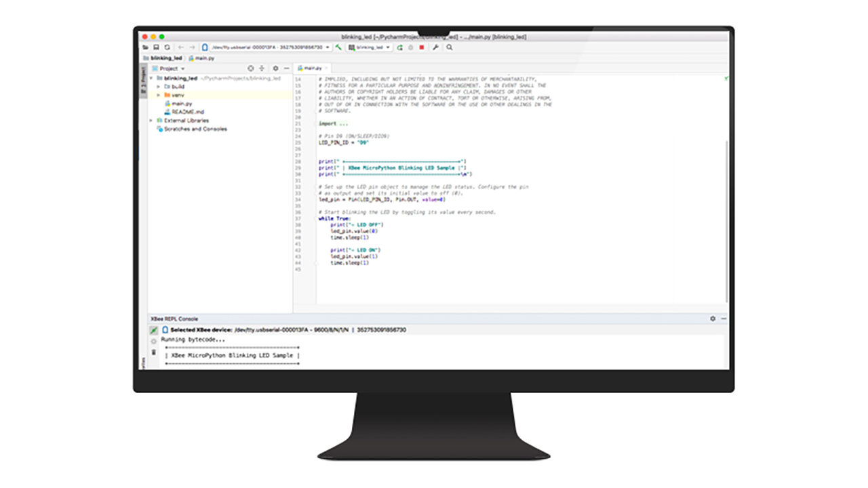
Task: Open Scratches and Consoles
Action: click(195, 129)
